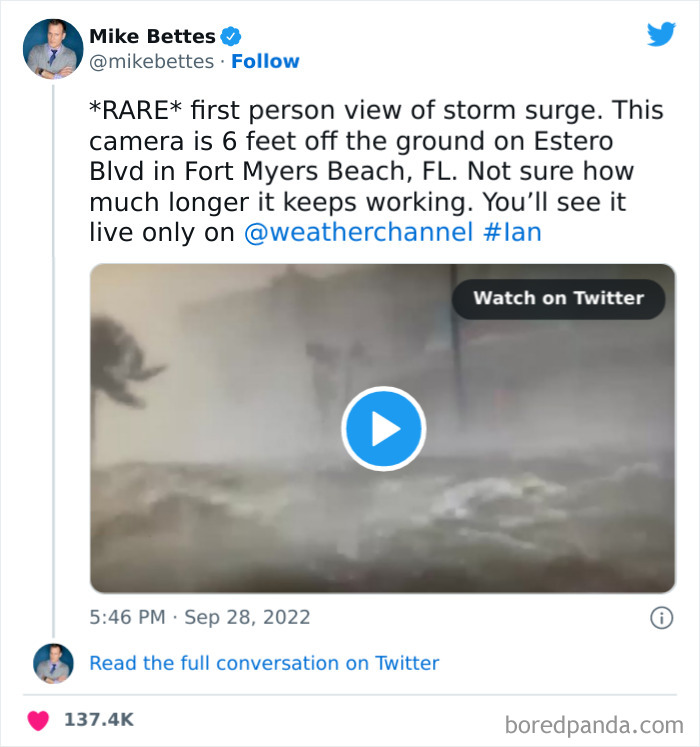Open the Mike Bettes display name

(x=152, y=37)
